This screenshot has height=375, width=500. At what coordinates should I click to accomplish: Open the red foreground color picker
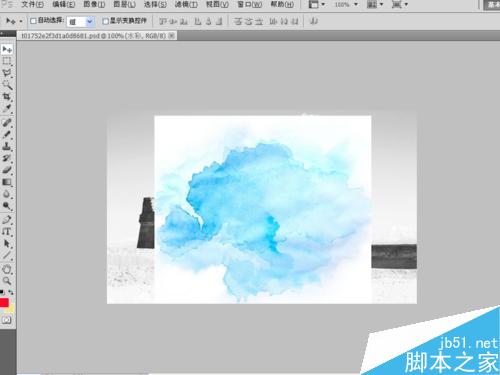4,303
